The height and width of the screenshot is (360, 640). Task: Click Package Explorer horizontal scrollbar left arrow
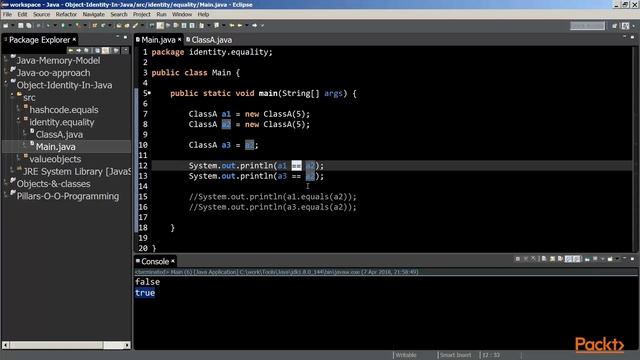[5, 345]
